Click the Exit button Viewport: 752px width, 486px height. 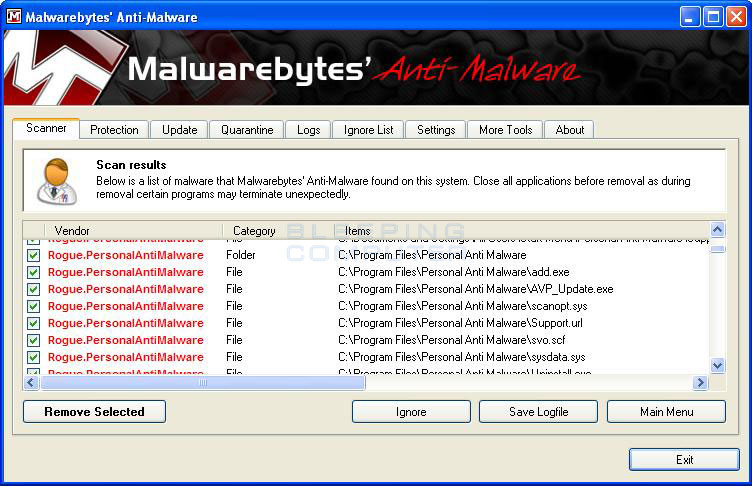pyautogui.click(x=684, y=460)
